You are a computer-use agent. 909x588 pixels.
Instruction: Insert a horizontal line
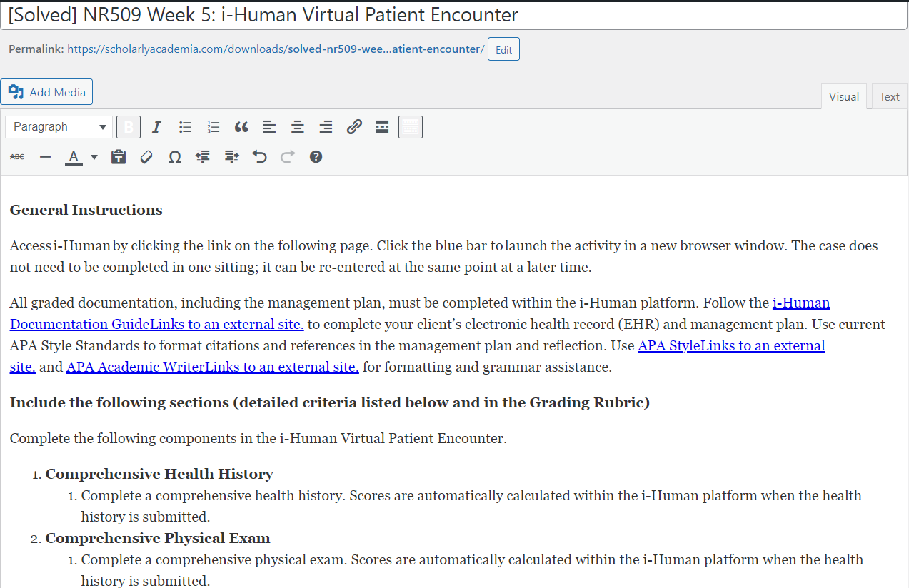click(x=46, y=156)
